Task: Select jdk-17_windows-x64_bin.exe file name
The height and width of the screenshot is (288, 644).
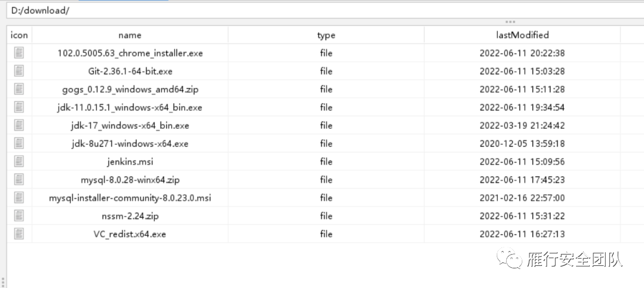Action: [x=130, y=126]
